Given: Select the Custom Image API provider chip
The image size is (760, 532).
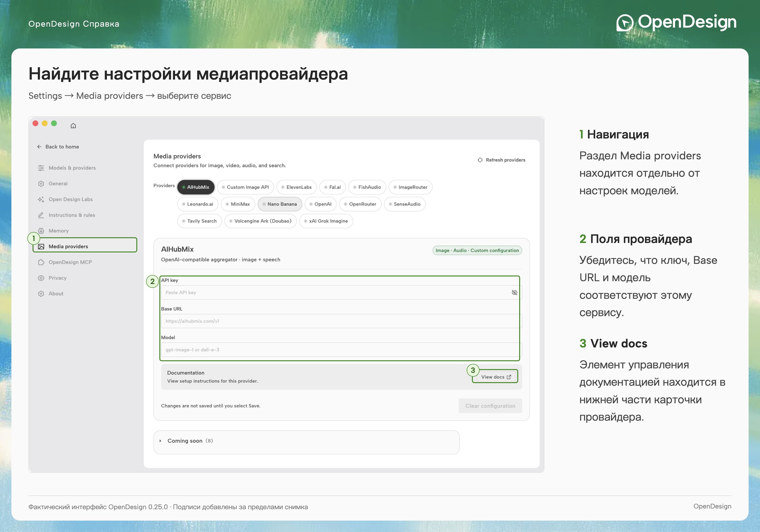Looking at the screenshot, I should coord(245,187).
